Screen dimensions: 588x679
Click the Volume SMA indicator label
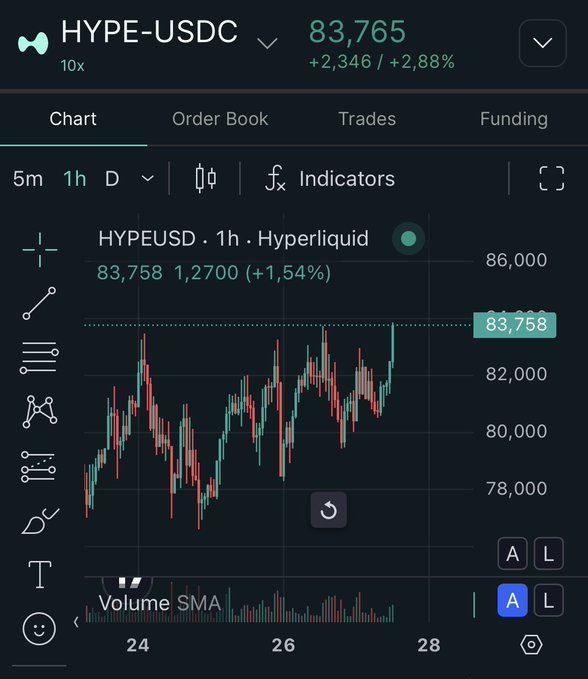coord(160,603)
